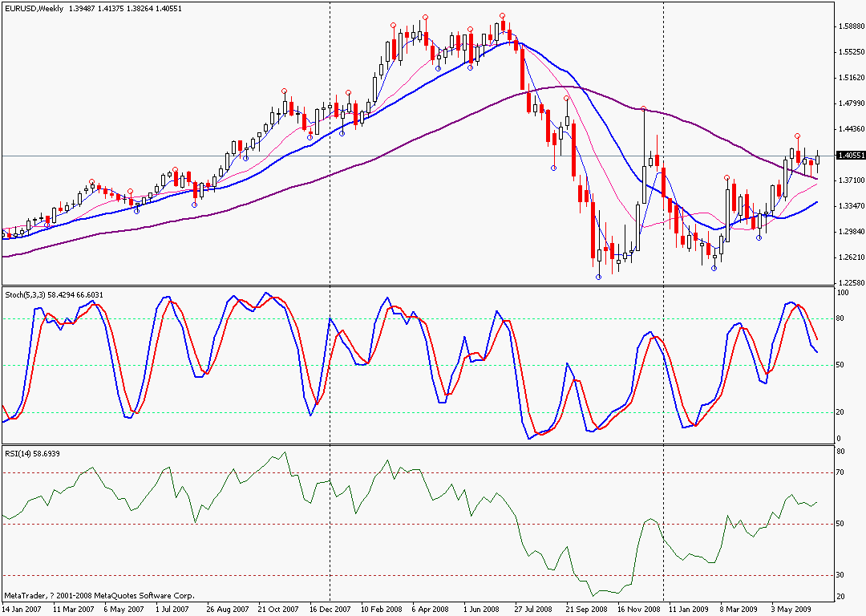Screen dimensions: 866x616
Task: Click the 6 Apr 2008 date label
Action: (431, 610)
